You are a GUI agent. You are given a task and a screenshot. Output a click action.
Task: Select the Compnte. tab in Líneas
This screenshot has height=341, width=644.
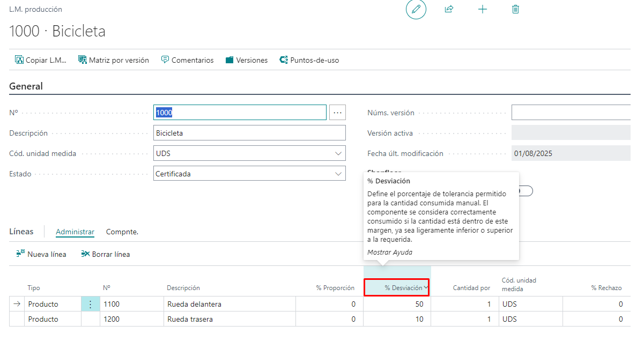coord(122,232)
